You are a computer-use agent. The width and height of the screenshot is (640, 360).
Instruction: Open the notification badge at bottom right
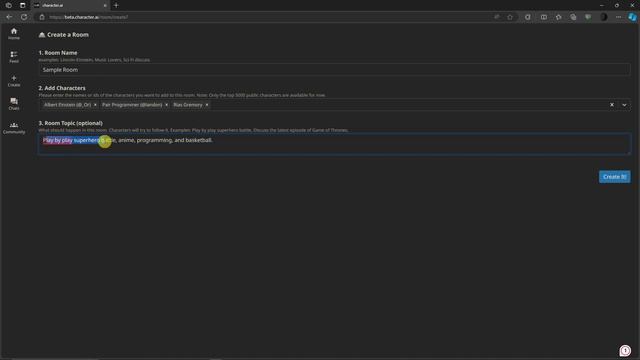[625, 351]
